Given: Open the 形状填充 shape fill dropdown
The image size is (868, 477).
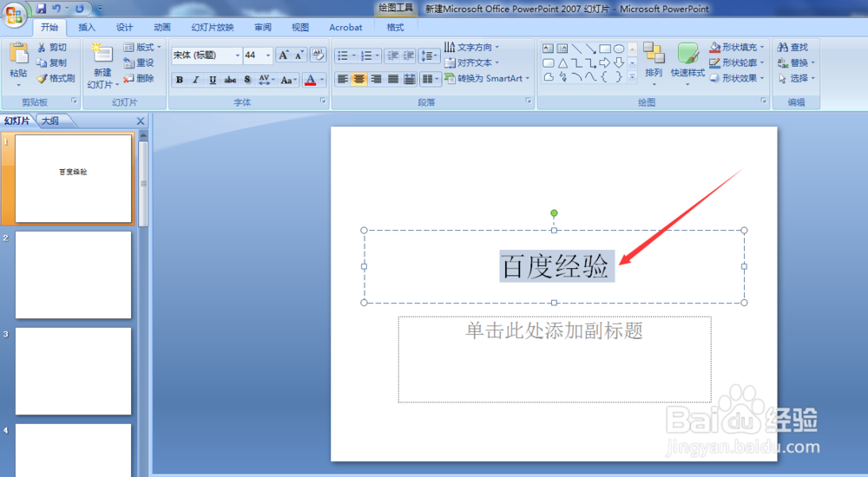Looking at the screenshot, I should 737,48.
